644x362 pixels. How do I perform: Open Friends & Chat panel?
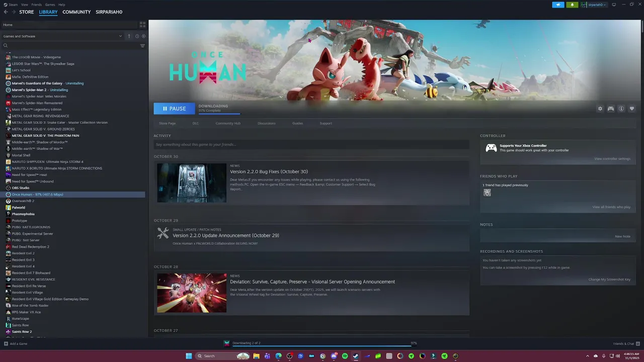(626, 344)
